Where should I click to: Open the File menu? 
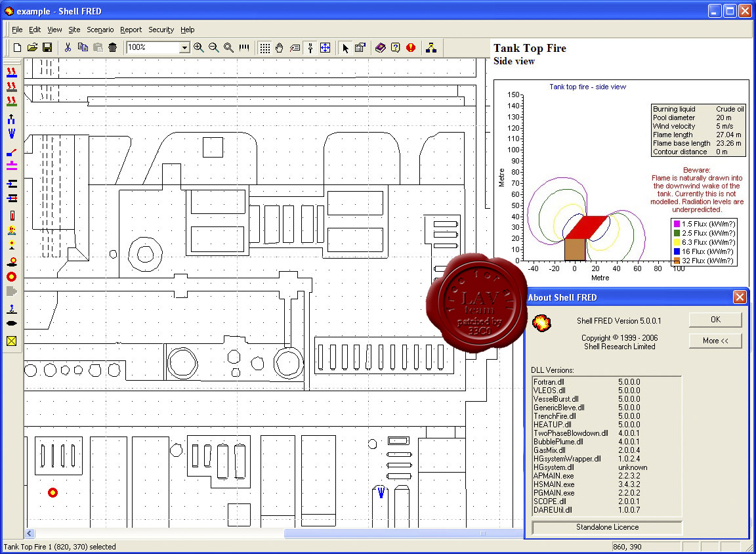click(17, 30)
